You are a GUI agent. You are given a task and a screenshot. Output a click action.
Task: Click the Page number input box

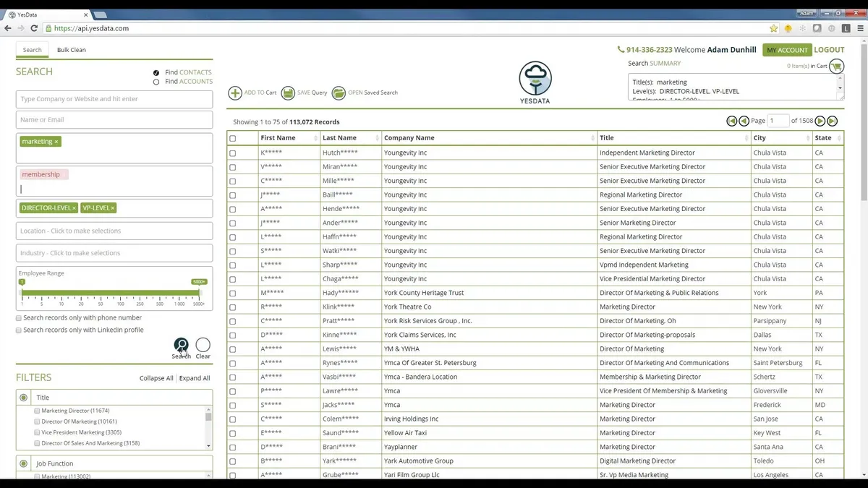point(778,121)
